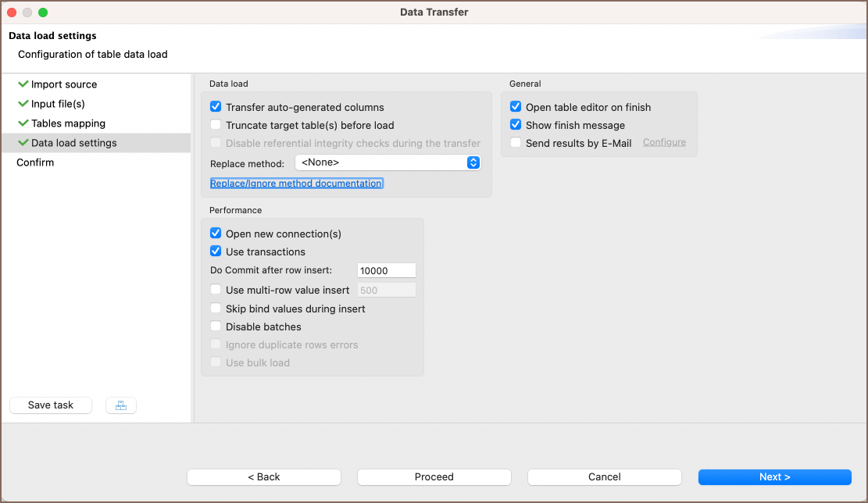
Task: Turn off Use transactions checkbox
Action: 216,251
